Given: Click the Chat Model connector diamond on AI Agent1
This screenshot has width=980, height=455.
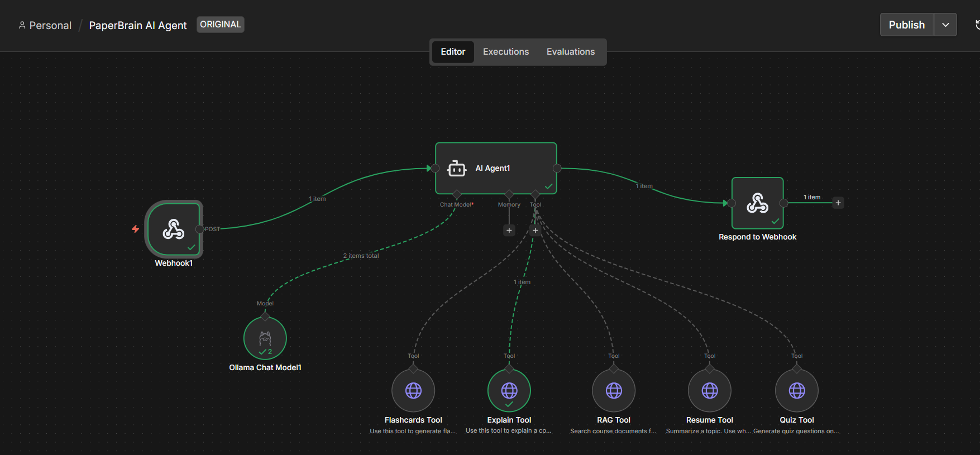Looking at the screenshot, I should (457, 194).
